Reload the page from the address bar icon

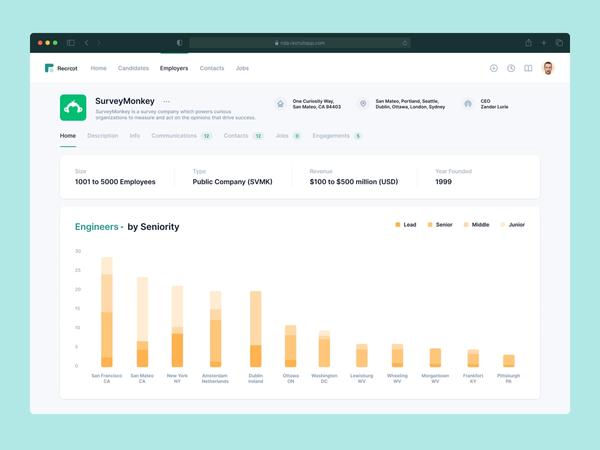(x=404, y=43)
